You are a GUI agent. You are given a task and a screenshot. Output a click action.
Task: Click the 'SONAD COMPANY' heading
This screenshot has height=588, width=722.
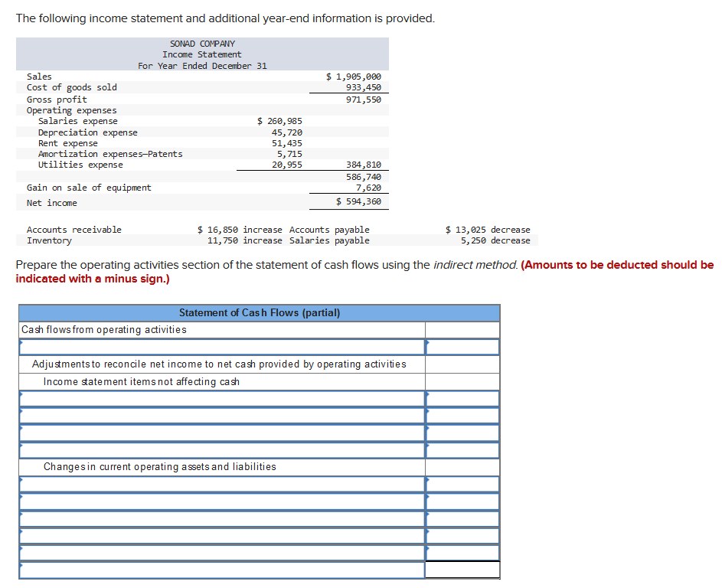coord(203,44)
